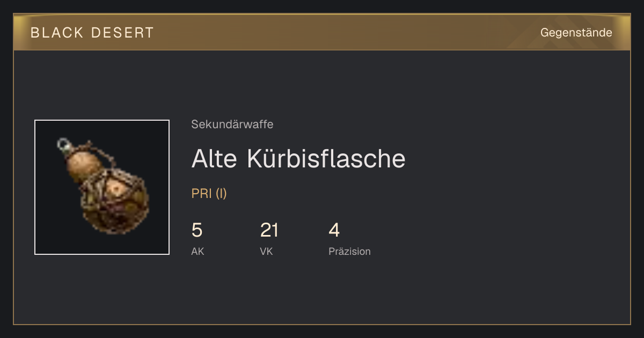Click the Präzision value 4
The height and width of the screenshot is (338, 644).
(x=334, y=230)
